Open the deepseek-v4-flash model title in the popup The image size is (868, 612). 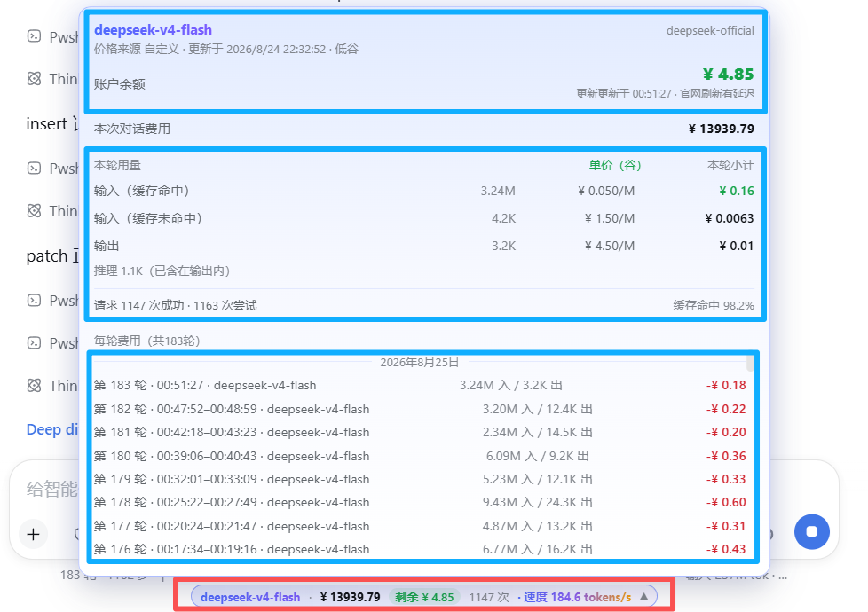[153, 30]
